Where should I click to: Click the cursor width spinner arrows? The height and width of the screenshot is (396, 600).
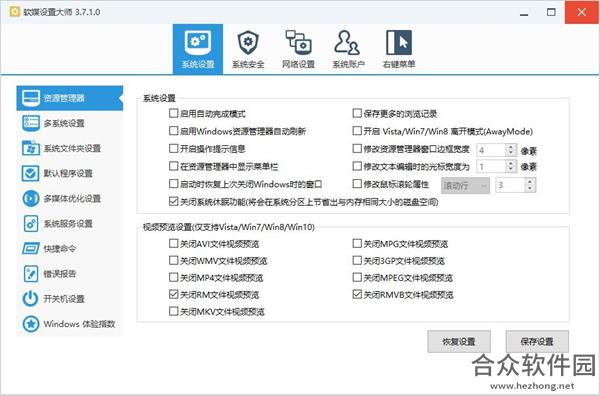(x=511, y=166)
